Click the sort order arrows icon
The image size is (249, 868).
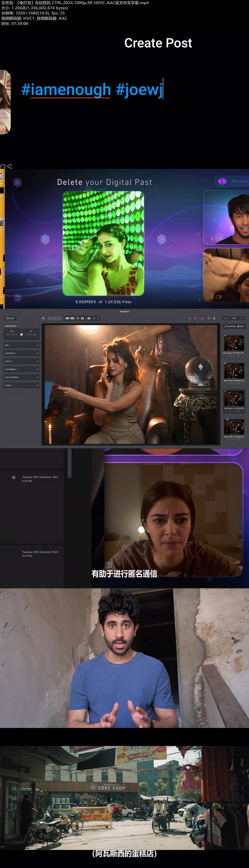click(228, 318)
